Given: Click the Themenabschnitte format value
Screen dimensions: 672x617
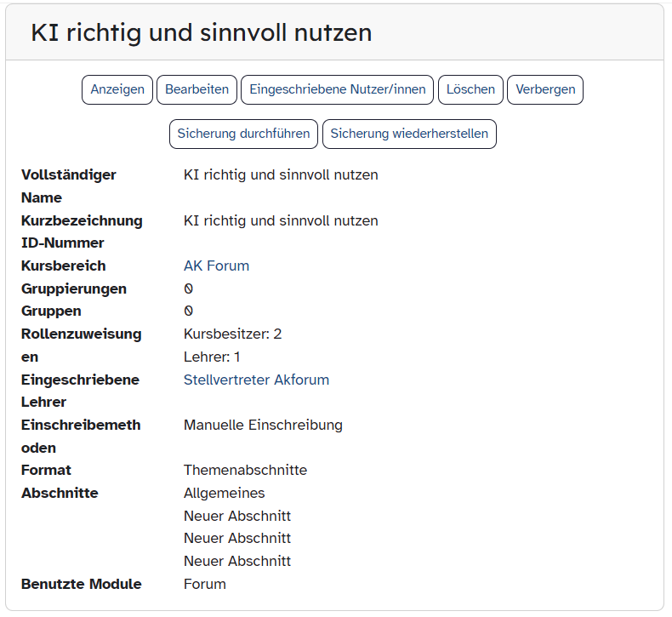Looking at the screenshot, I should (x=245, y=470).
